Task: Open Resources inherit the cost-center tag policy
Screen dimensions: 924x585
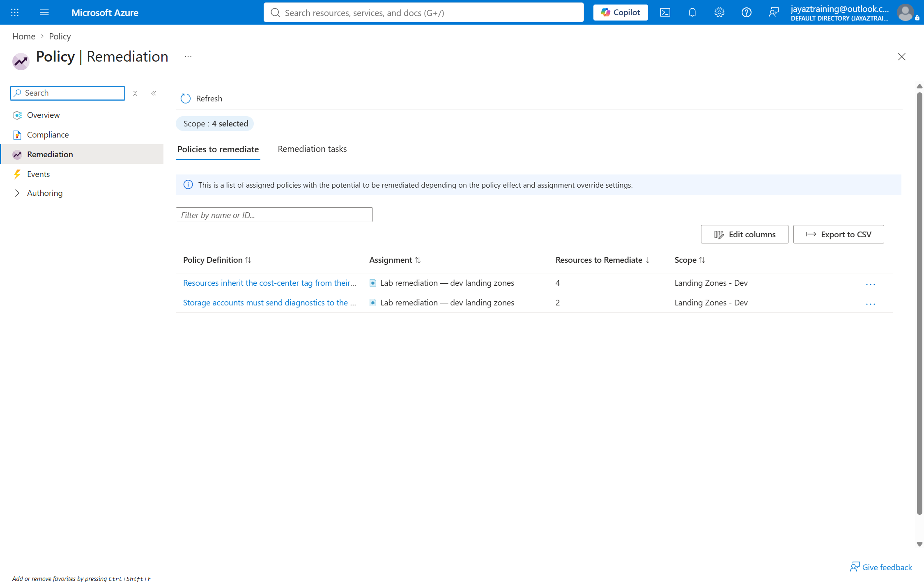Action: click(x=269, y=283)
